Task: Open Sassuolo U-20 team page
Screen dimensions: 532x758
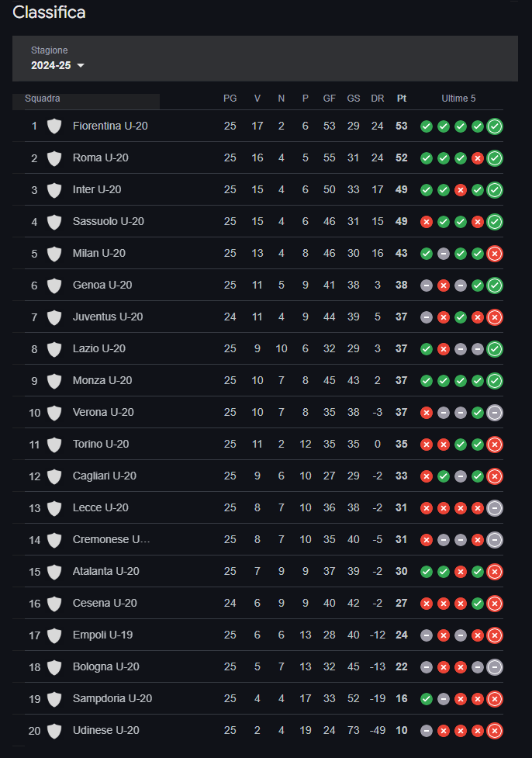Action: [x=108, y=222]
